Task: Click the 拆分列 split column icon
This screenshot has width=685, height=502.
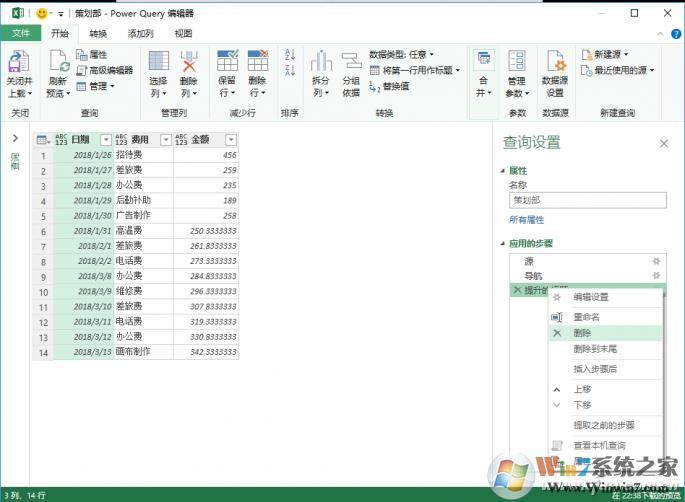Action: click(x=320, y=63)
